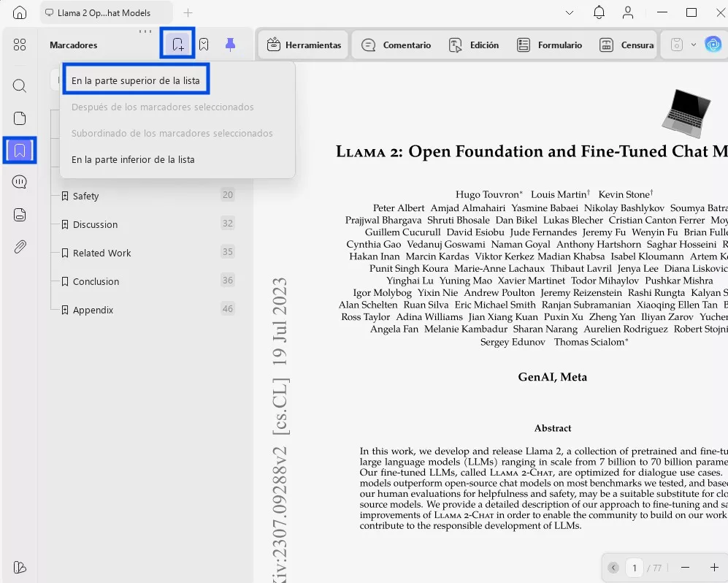Screen dimensions: 728x583
Task: Click the GenAI, Meta affiliation text
Action: click(x=553, y=377)
